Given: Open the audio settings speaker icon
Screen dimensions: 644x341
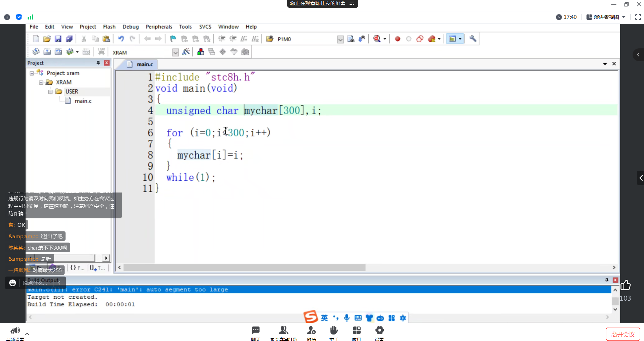Looking at the screenshot, I should pos(15,331).
